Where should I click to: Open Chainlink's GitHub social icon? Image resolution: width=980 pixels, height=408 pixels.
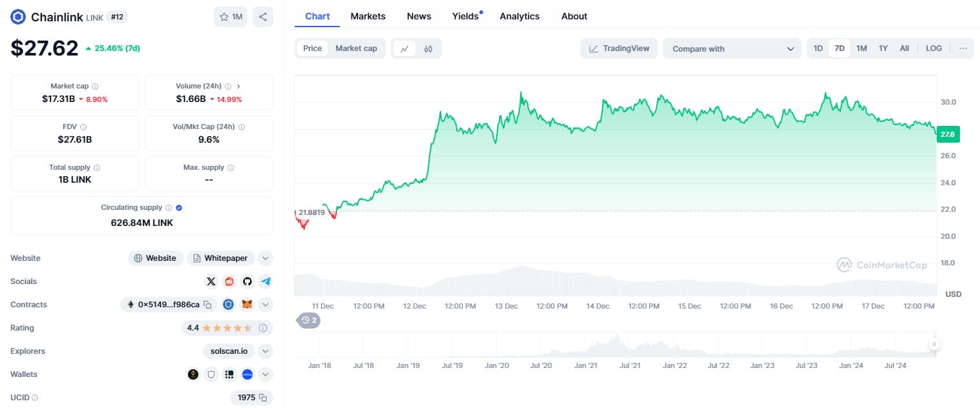click(247, 281)
